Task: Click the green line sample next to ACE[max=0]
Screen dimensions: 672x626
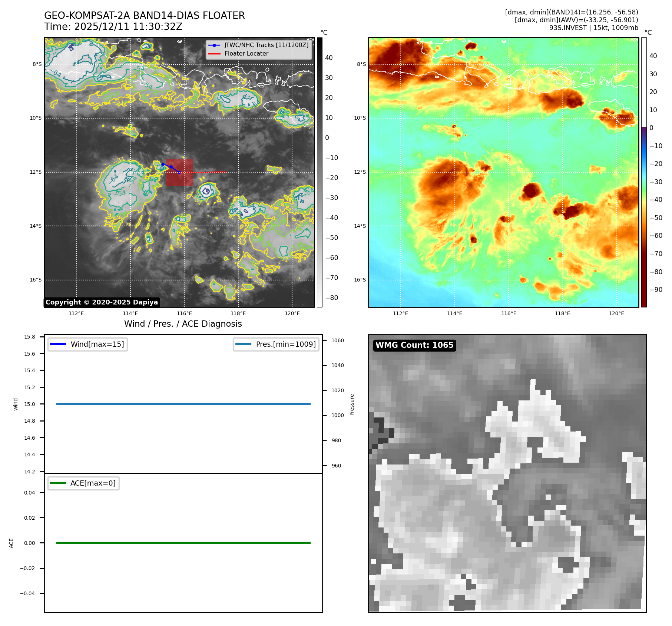Action: [58, 483]
